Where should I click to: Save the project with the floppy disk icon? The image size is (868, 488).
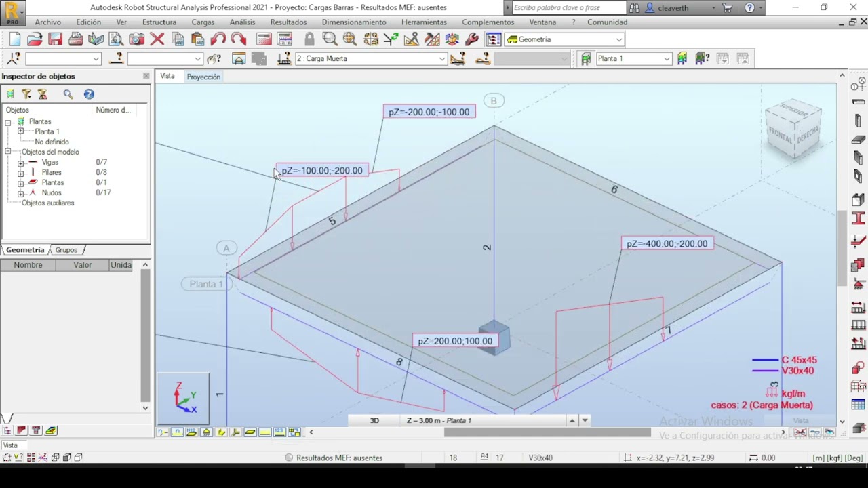coord(55,39)
